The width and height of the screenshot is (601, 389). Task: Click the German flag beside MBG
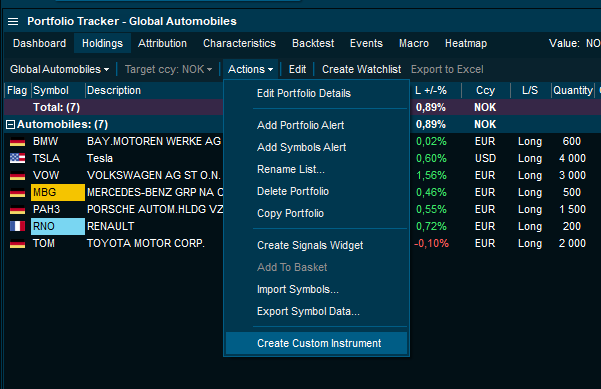pyautogui.click(x=17, y=193)
